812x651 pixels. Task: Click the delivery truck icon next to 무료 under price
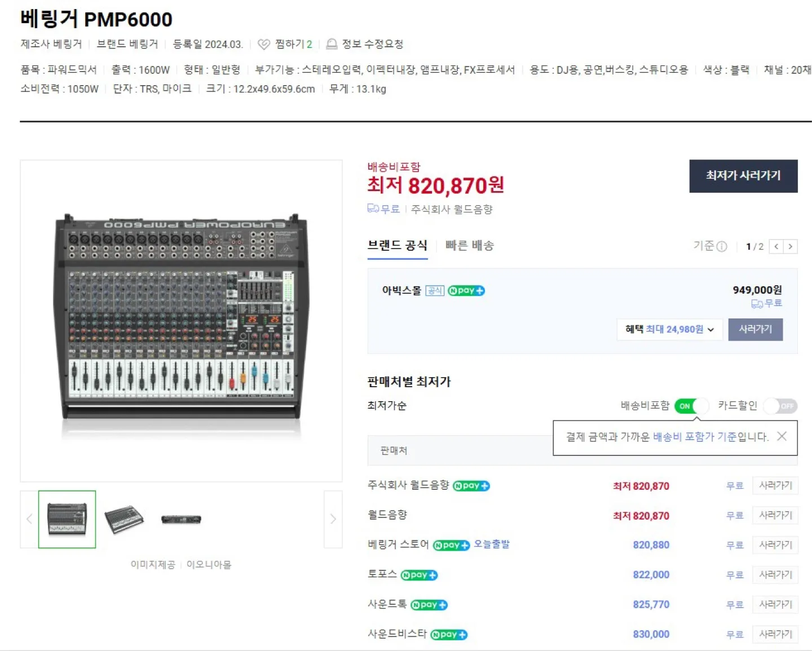tap(373, 209)
